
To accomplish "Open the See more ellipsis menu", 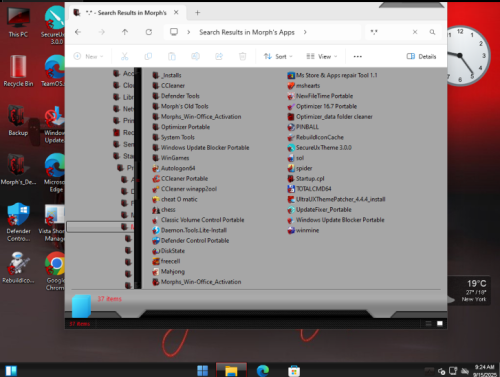I will click(x=358, y=56).
